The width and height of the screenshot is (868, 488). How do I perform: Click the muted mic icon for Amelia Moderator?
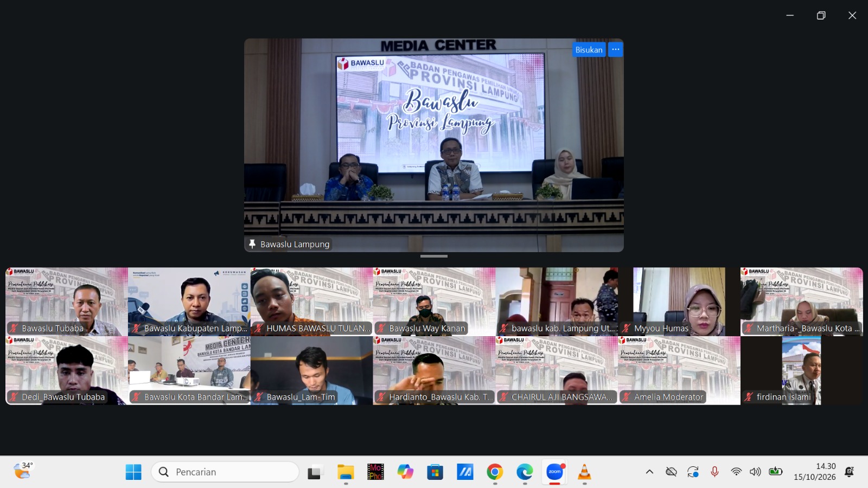[x=627, y=397]
